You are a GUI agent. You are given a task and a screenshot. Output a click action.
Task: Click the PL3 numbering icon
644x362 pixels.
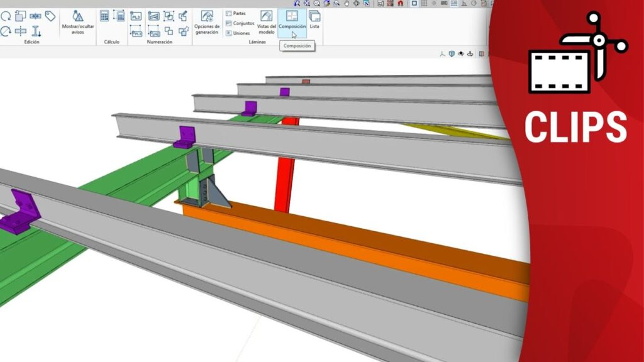136,16
